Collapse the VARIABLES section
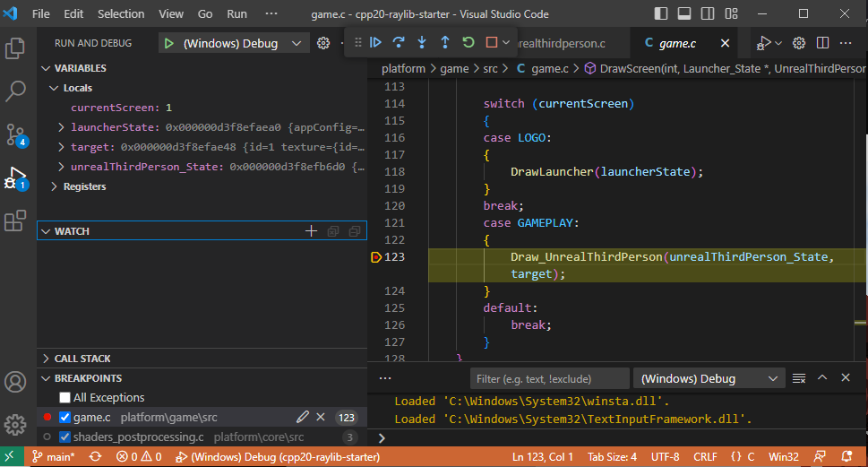The image size is (868, 467). tap(46, 68)
